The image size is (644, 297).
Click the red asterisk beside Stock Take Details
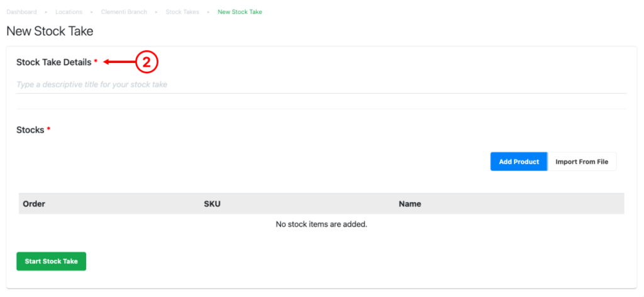point(96,61)
